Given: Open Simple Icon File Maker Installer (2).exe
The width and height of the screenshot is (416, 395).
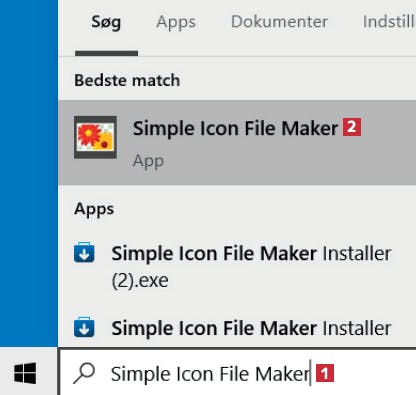Looking at the screenshot, I should click(237, 266).
